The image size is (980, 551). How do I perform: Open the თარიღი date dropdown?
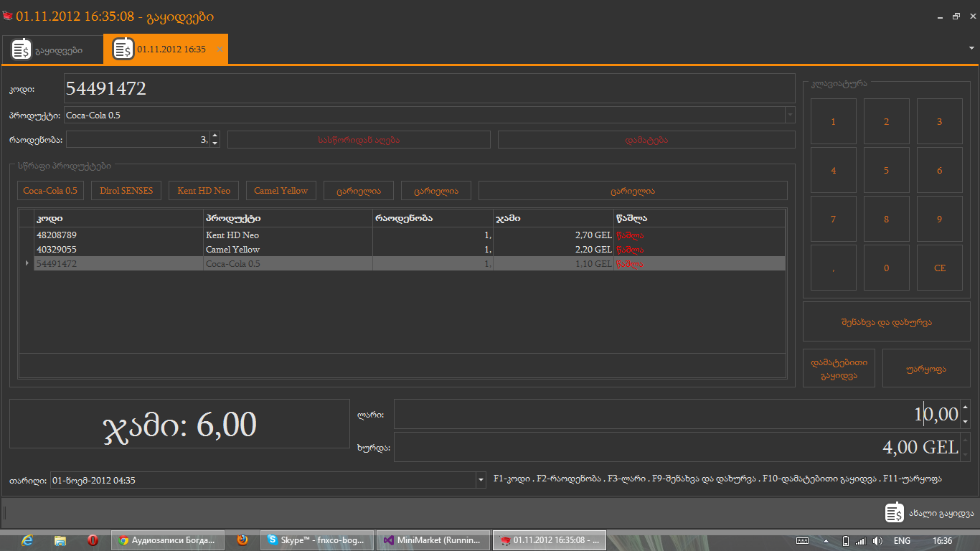pos(481,480)
